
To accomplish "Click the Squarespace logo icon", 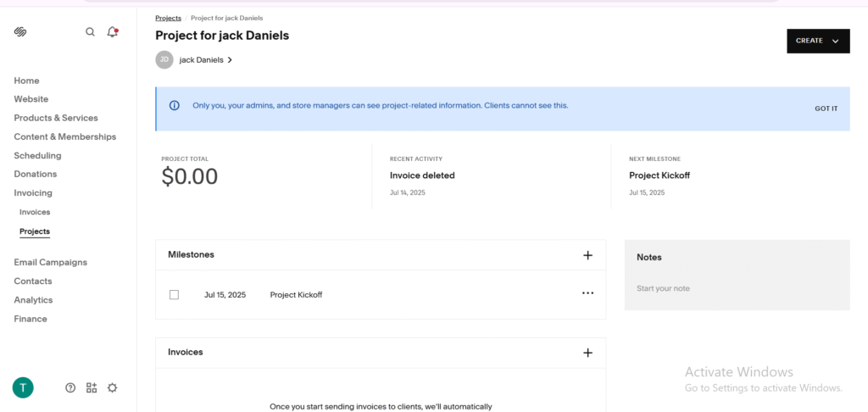I will [x=20, y=31].
